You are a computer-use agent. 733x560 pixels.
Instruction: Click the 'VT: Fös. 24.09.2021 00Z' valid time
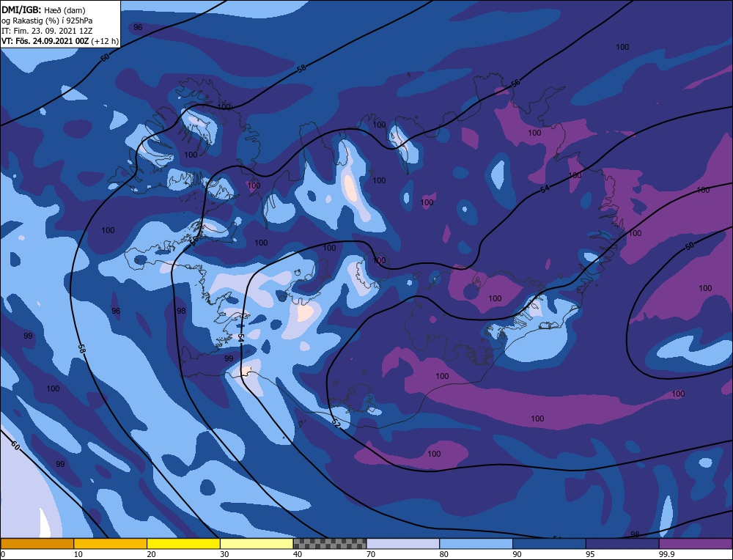click(45, 41)
